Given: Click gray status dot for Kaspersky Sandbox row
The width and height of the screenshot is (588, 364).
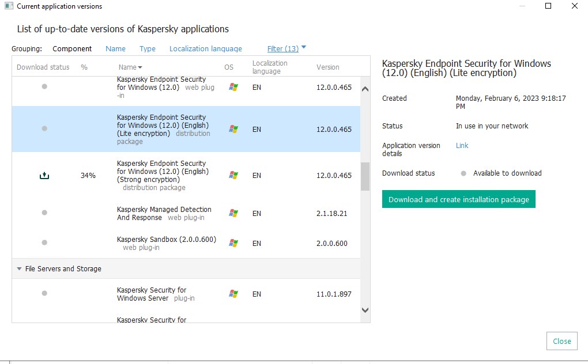Looking at the screenshot, I should 44,242.
